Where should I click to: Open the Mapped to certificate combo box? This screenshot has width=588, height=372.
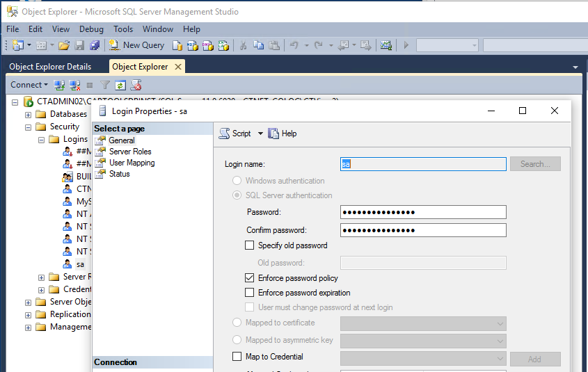pos(423,323)
